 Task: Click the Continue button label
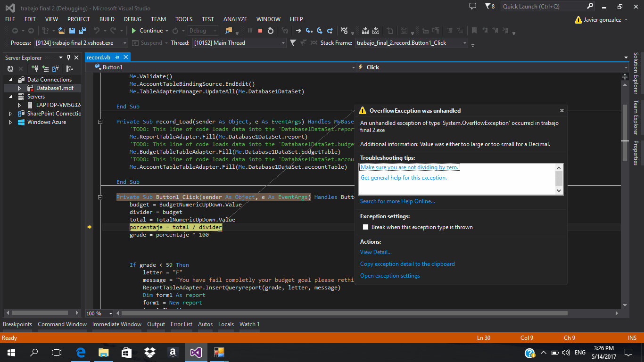(151, 31)
